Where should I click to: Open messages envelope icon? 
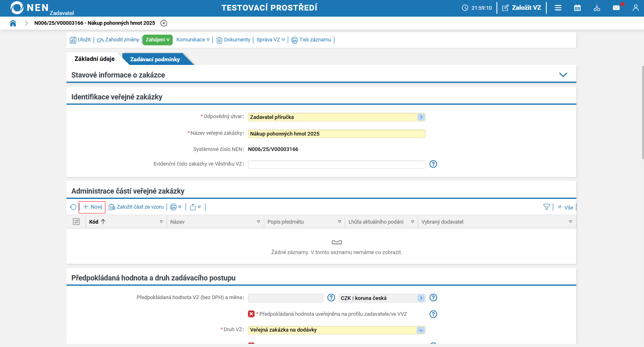(616, 8)
